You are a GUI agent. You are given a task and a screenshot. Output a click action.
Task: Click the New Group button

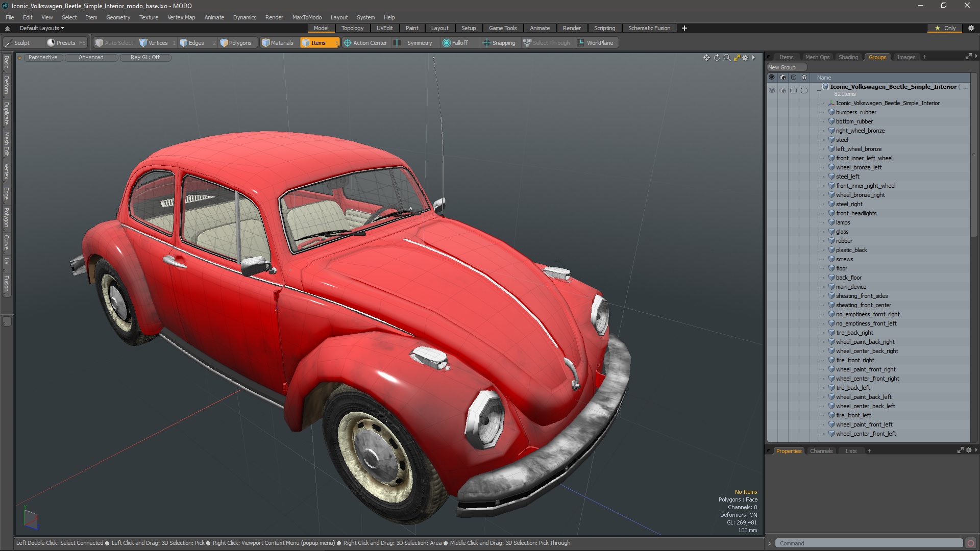[786, 67]
